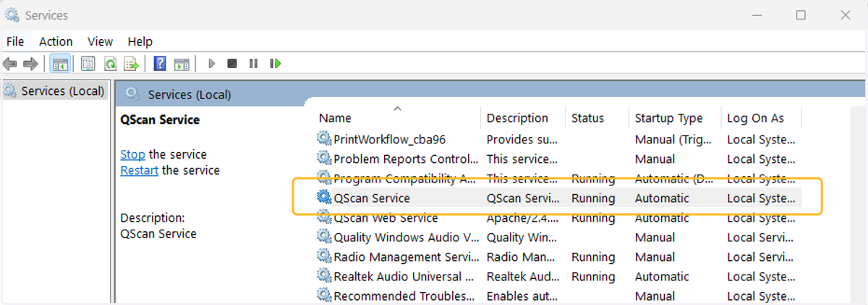
Task: Toggle Show/Hide Console Tree toolbar icon
Action: tap(60, 64)
